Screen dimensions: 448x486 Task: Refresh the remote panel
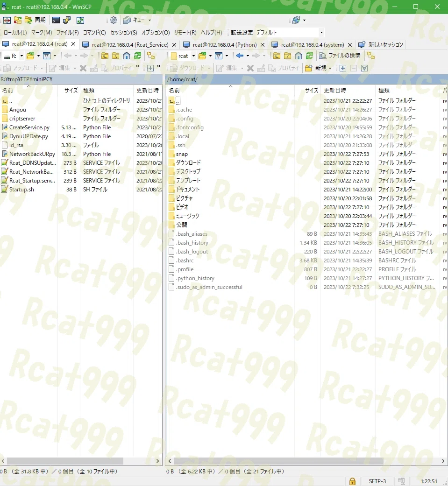[309, 56]
